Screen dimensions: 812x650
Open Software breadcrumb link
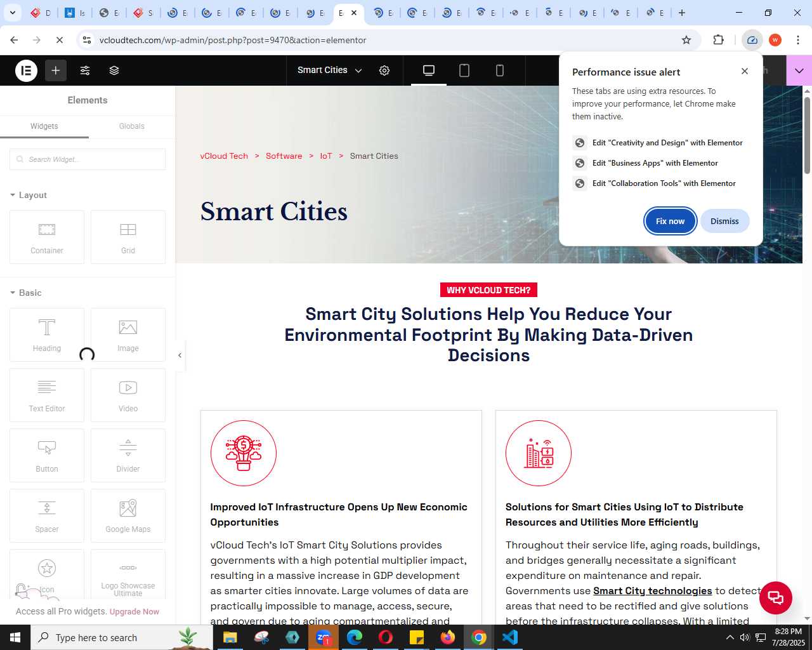point(284,156)
